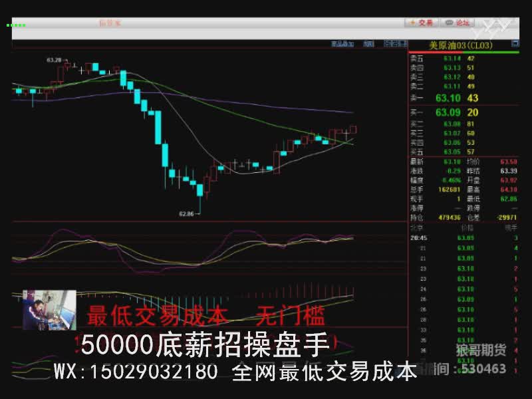Click the green dotted indicator at top-left
Viewport: 532px width, 399px height.
[x=16, y=25]
